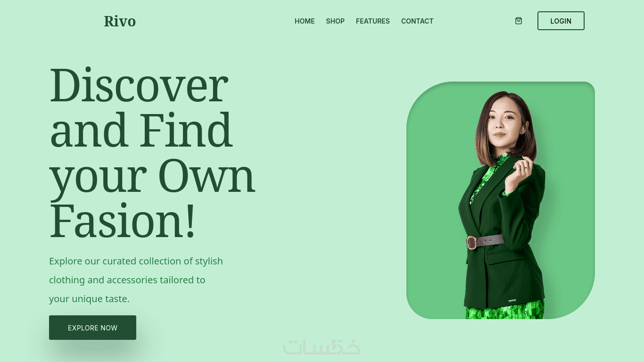Open the CONTACT nav item
Screen dimensions: 644x362
(x=417, y=21)
